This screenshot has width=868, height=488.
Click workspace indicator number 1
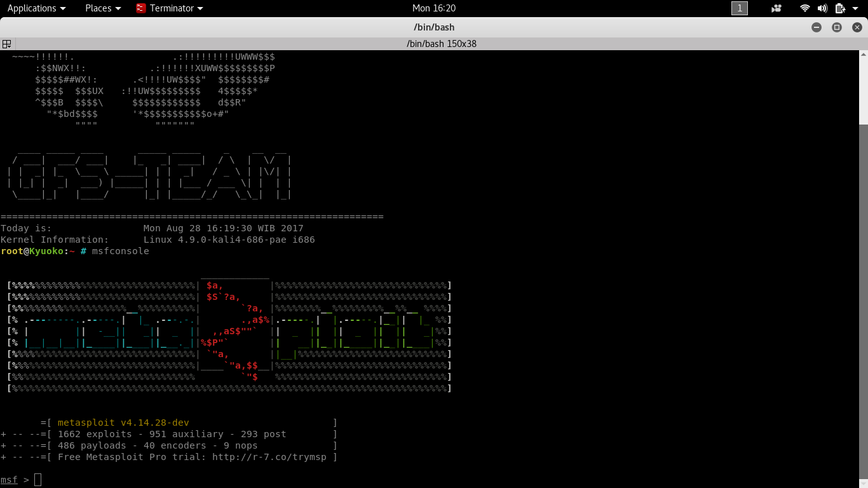click(740, 8)
